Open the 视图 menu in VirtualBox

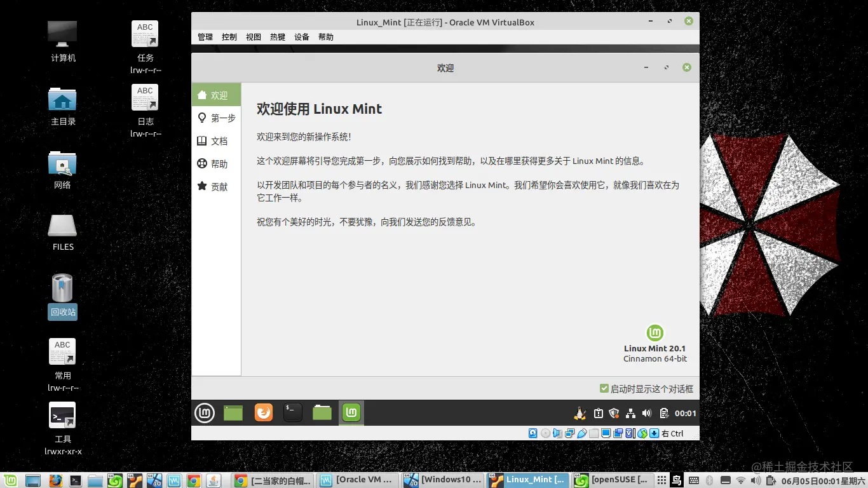(254, 37)
